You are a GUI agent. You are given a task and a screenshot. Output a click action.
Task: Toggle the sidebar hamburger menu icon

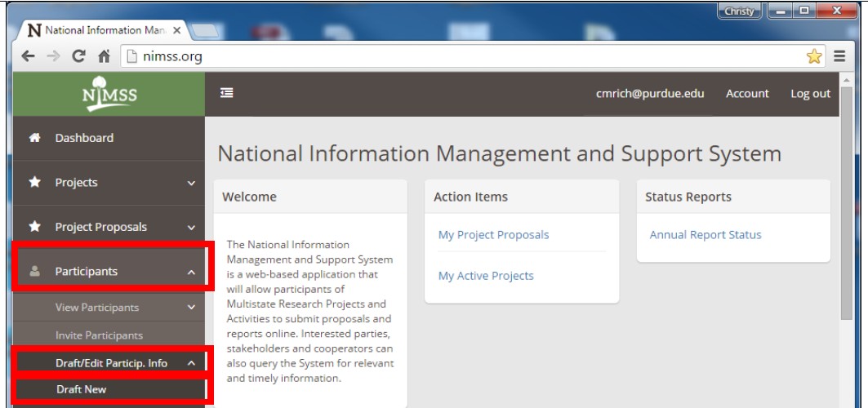(227, 93)
